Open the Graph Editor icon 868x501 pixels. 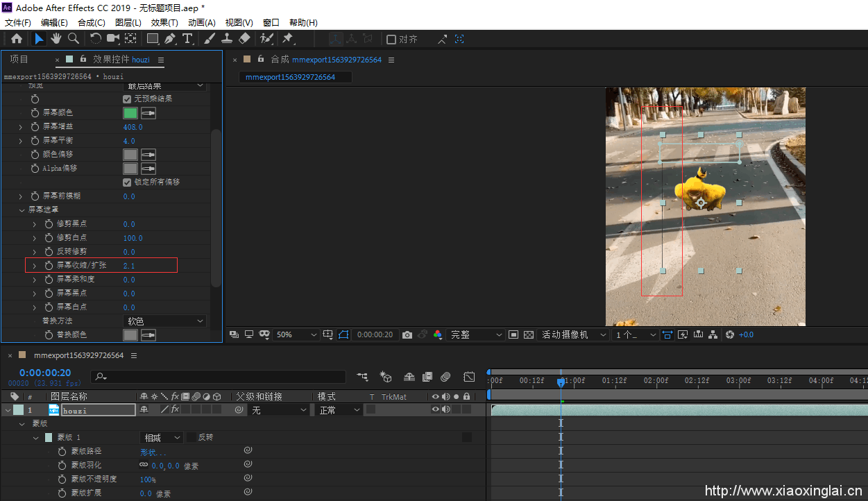coord(469,377)
